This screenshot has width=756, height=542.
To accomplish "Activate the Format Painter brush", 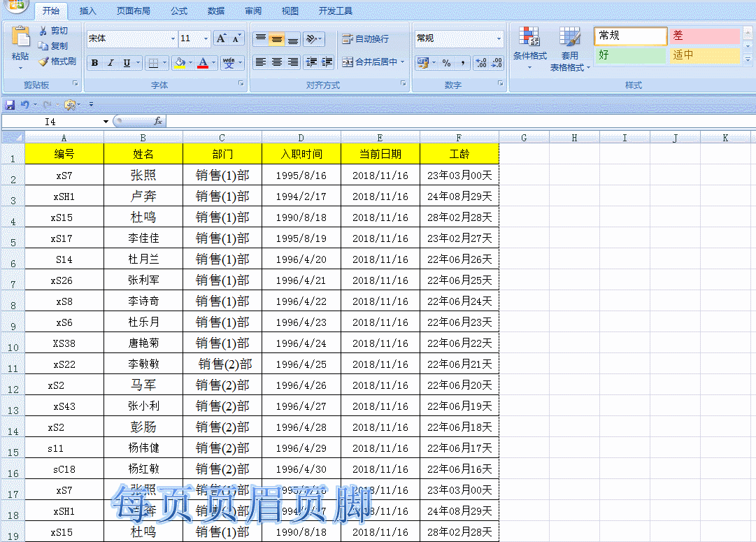I will tap(43, 62).
